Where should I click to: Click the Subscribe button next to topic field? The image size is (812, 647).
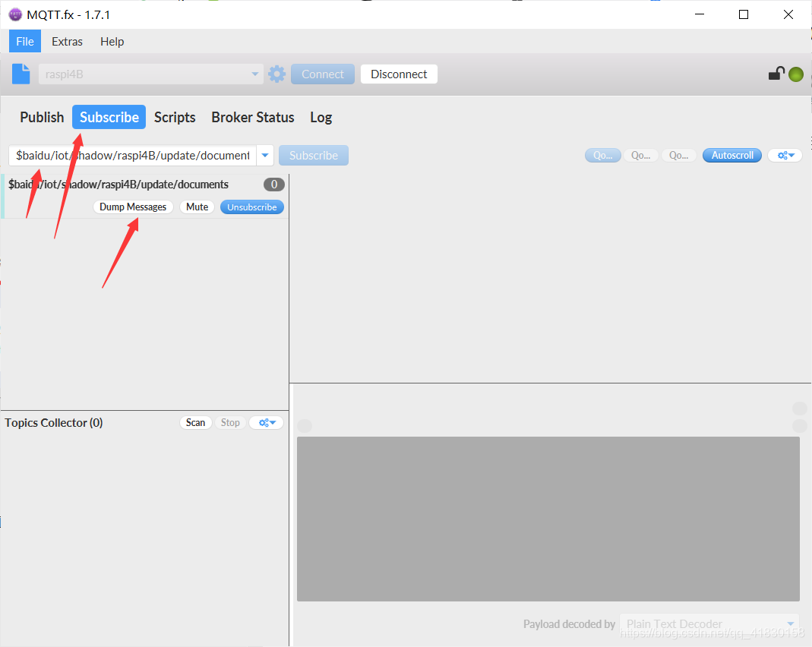click(313, 155)
